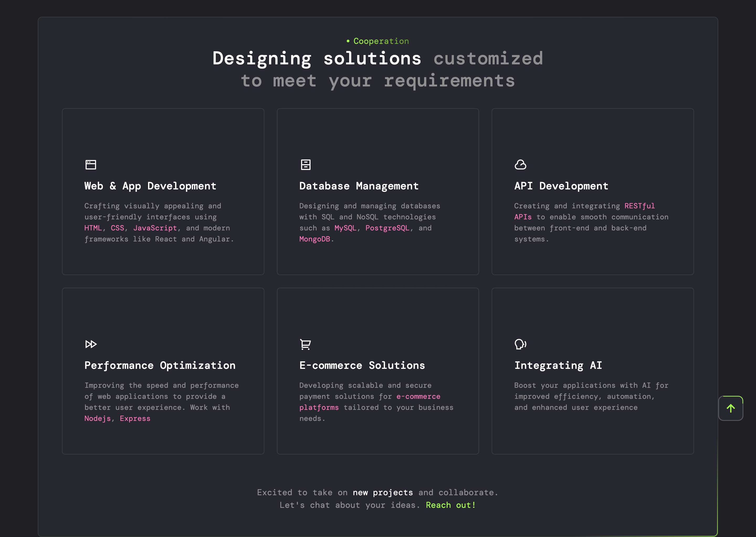This screenshot has width=756, height=537.
Task: Click the pink 'Nodejs' highlighted text
Action: pyautogui.click(x=97, y=418)
